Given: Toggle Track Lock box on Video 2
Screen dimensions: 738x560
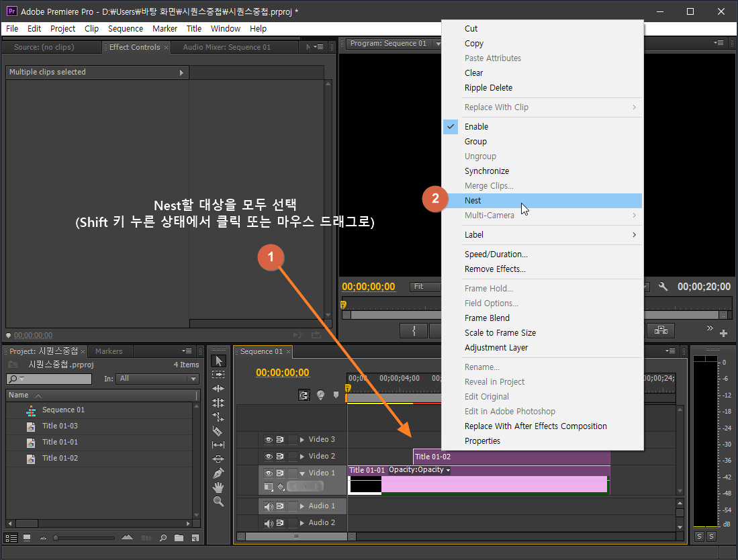Looking at the screenshot, I should tap(293, 457).
